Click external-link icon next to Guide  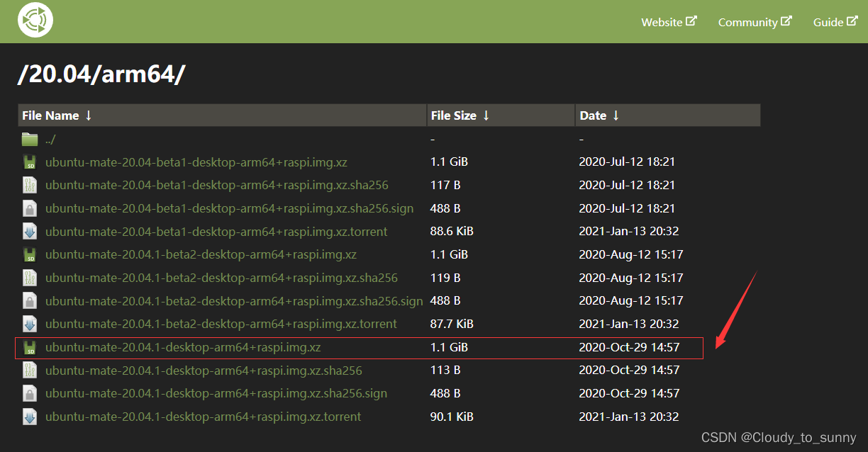tap(852, 21)
